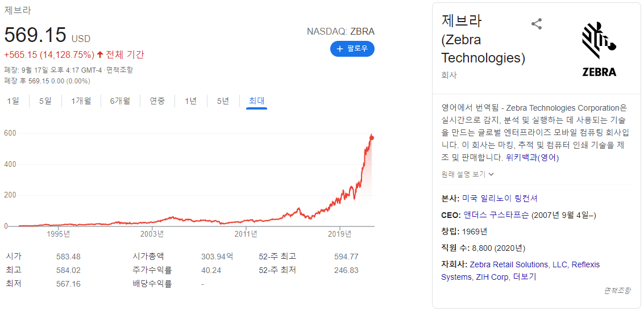The image size is (644, 311).
Task: Open the 미국 일리노이 링컨셔 headquarters link
Action: point(500,198)
